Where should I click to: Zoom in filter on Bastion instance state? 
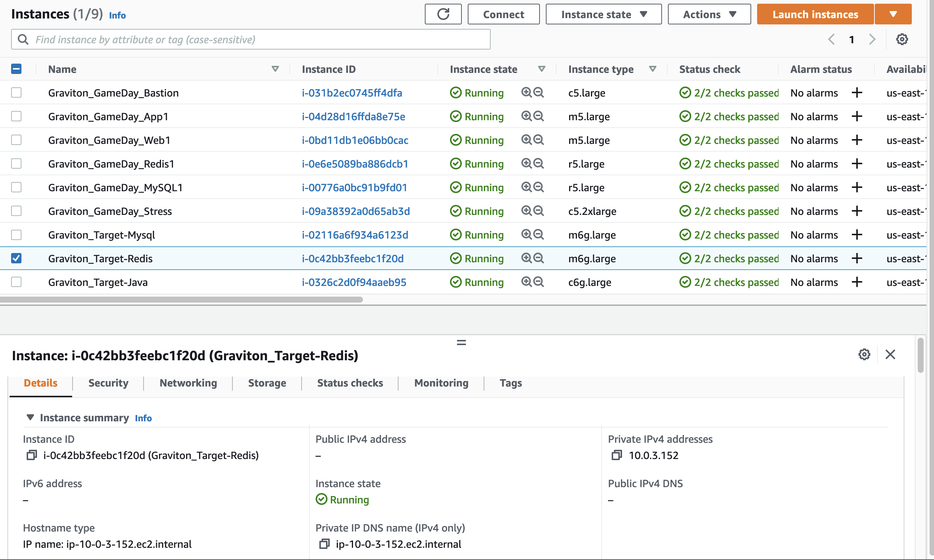526,92
